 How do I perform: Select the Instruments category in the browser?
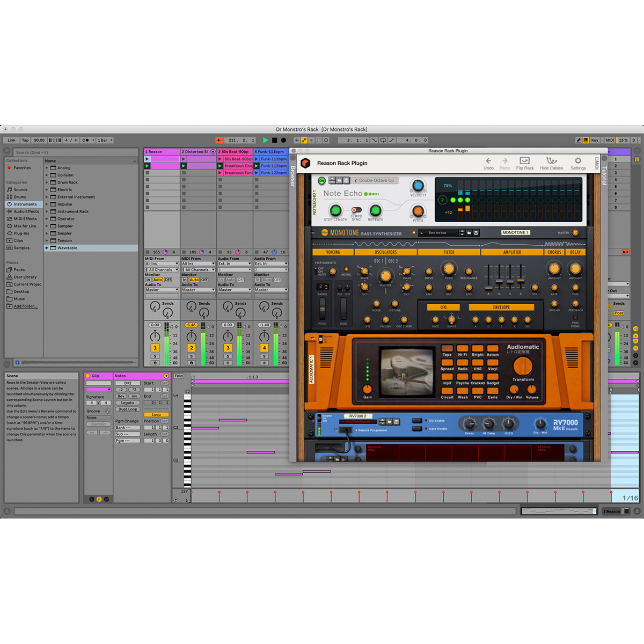click(x=24, y=204)
